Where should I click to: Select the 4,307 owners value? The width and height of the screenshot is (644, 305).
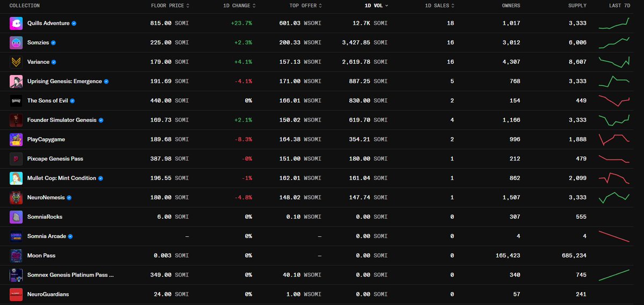click(511, 62)
